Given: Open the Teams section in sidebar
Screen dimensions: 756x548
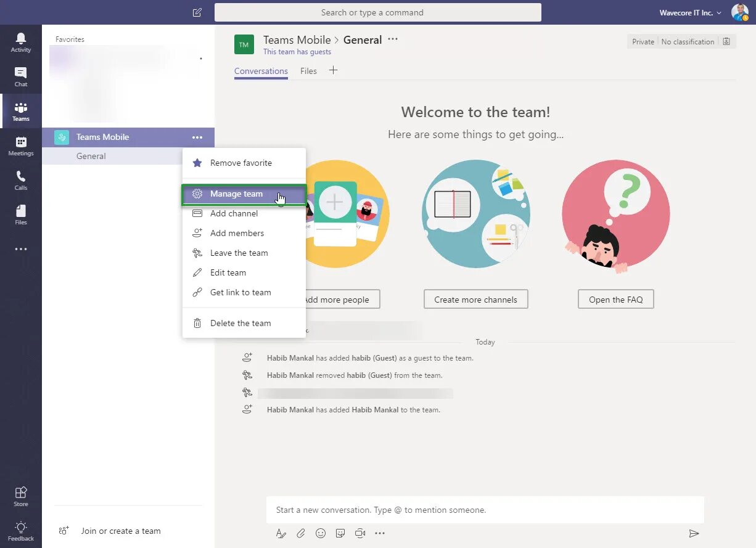Looking at the screenshot, I should [x=21, y=112].
